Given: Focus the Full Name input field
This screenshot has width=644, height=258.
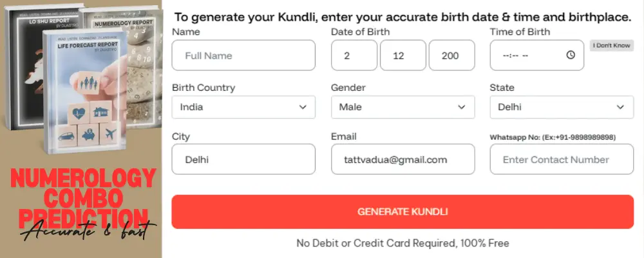Looking at the screenshot, I should (243, 55).
